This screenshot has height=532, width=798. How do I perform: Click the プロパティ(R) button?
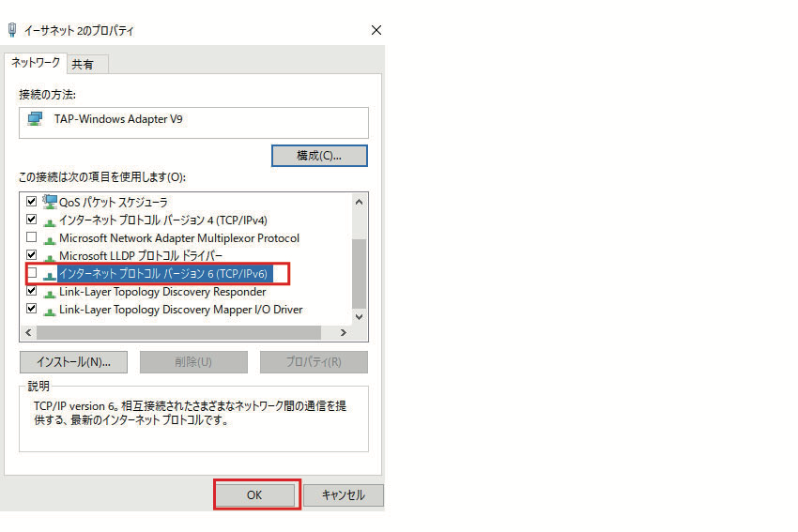[x=314, y=362]
